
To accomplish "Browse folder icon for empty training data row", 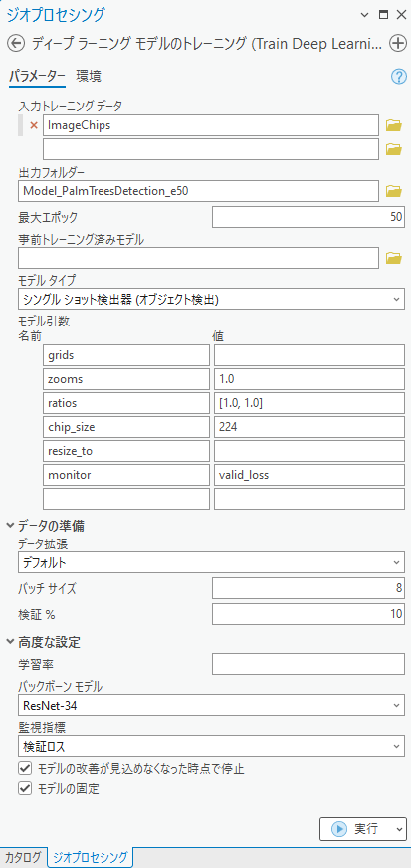I will pos(393,149).
